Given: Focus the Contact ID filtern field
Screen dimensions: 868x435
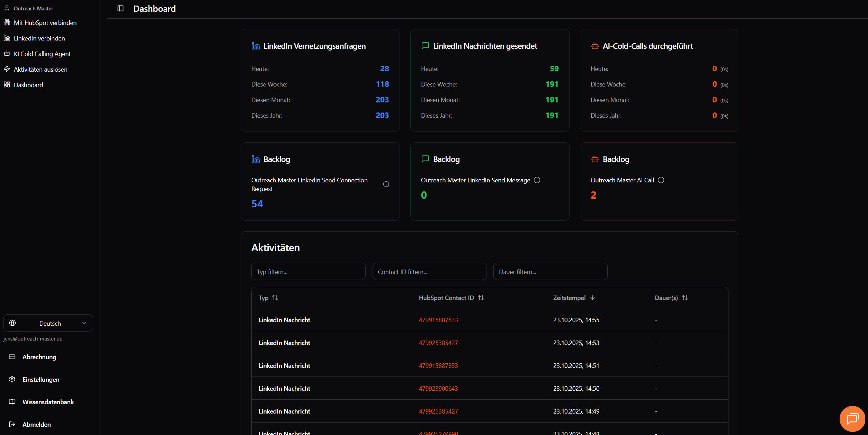Looking at the screenshot, I should [429, 272].
